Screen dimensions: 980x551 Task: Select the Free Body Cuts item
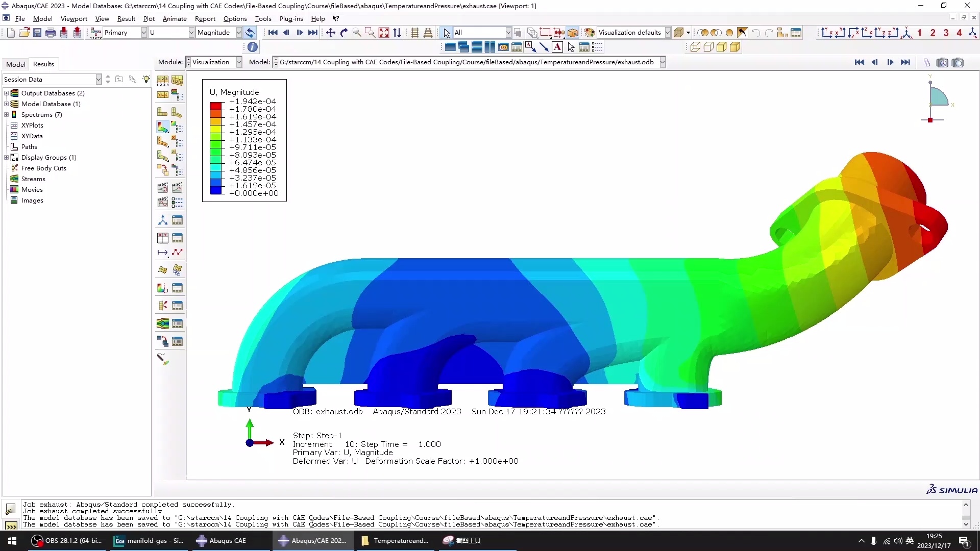(43, 168)
